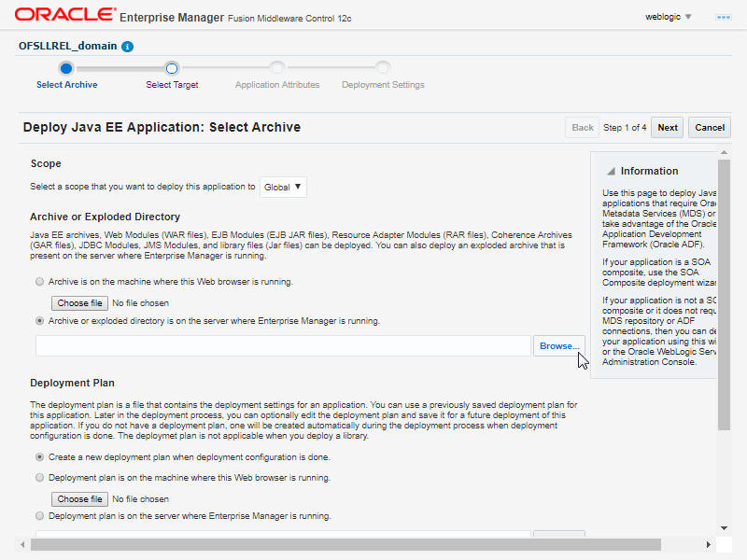
Task: Click Choose file under the archive option
Action: click(79, 302)
